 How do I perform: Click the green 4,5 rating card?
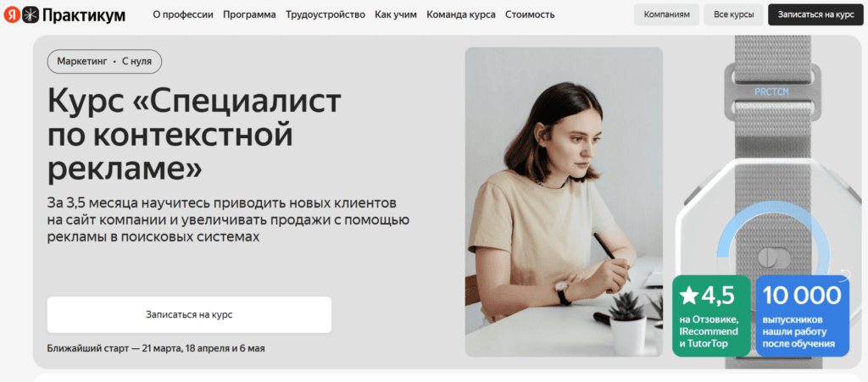click(711, 315)
